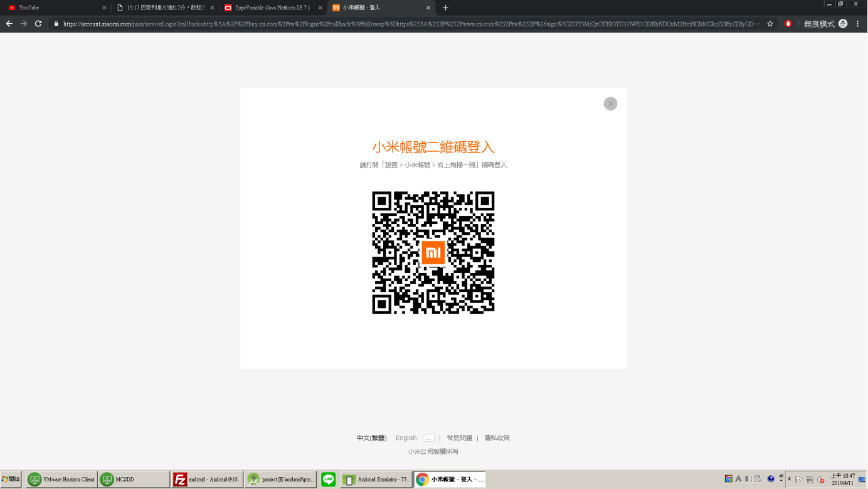Screen dimensions: 868x489
Task: Click the IME language bar icon
Action: (x=728, y=479)
